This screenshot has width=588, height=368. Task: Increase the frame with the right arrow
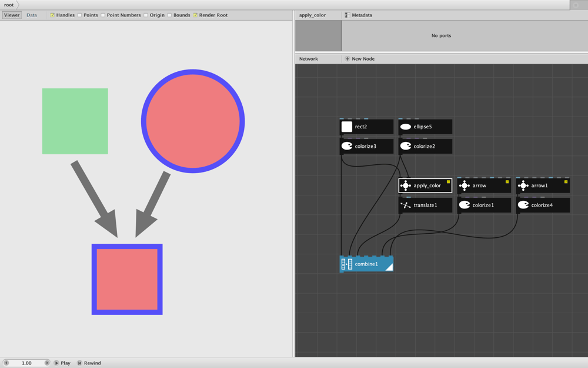click(x=47, y=363)
